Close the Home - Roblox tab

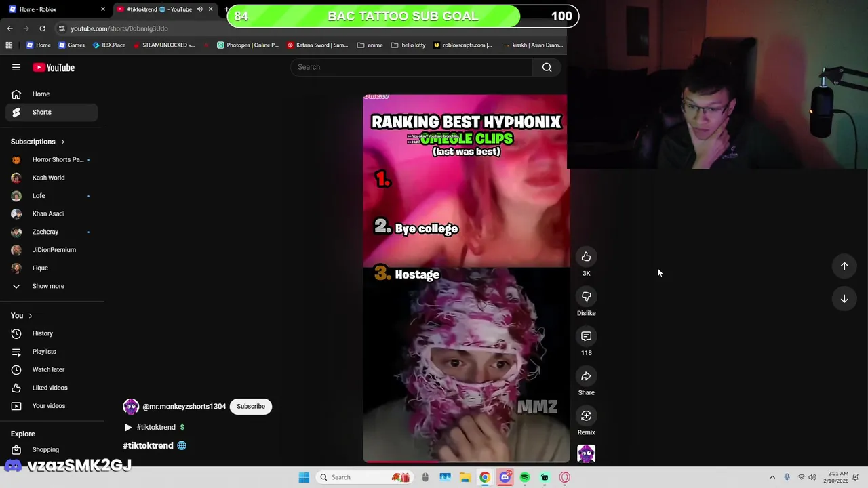click(x=103, y=9)
